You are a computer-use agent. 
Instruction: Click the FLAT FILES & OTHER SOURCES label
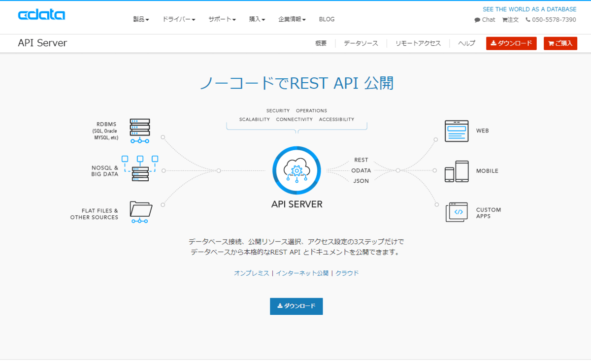click(x=94, y=214)
